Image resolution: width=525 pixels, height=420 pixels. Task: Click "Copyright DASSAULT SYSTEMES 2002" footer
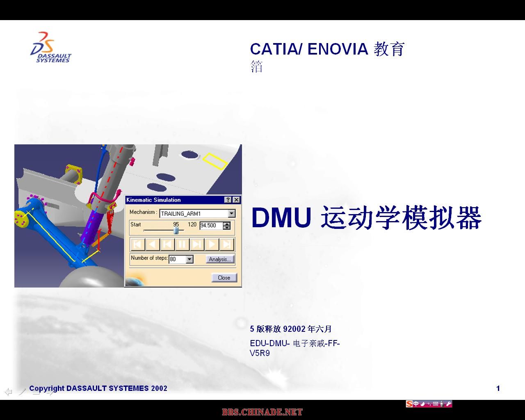(x=98, y=388)
